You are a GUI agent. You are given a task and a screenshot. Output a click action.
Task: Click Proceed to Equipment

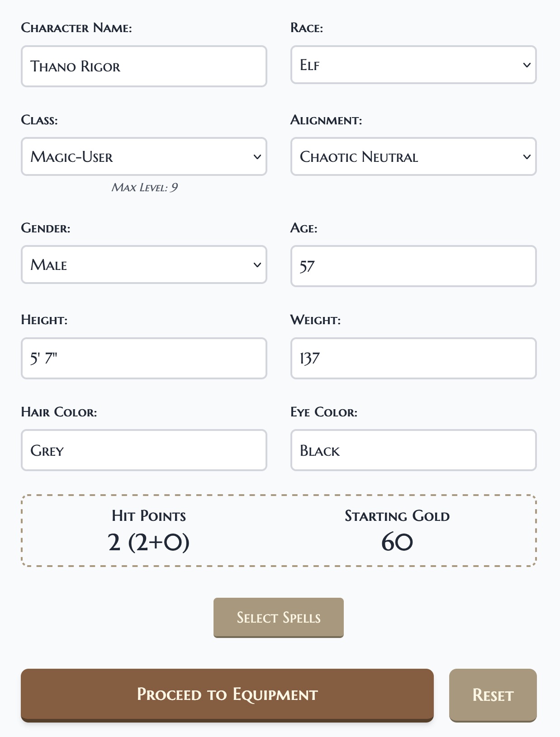click(227, 694)
